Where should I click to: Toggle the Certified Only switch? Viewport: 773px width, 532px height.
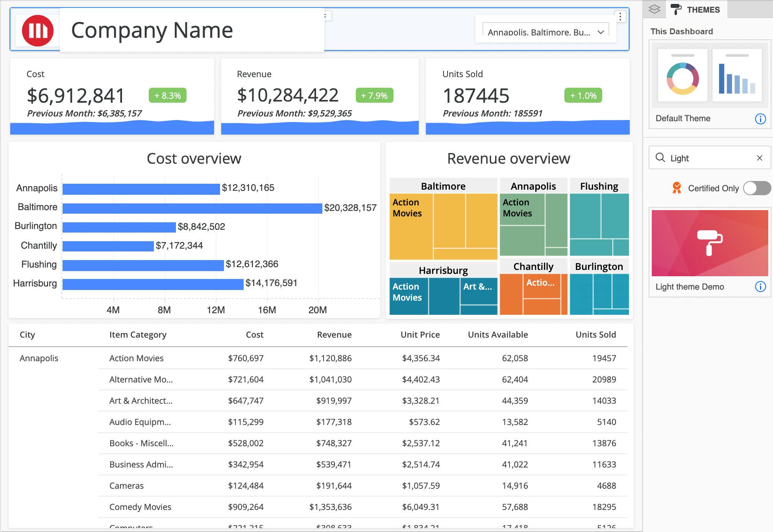(x=756, y=188)
